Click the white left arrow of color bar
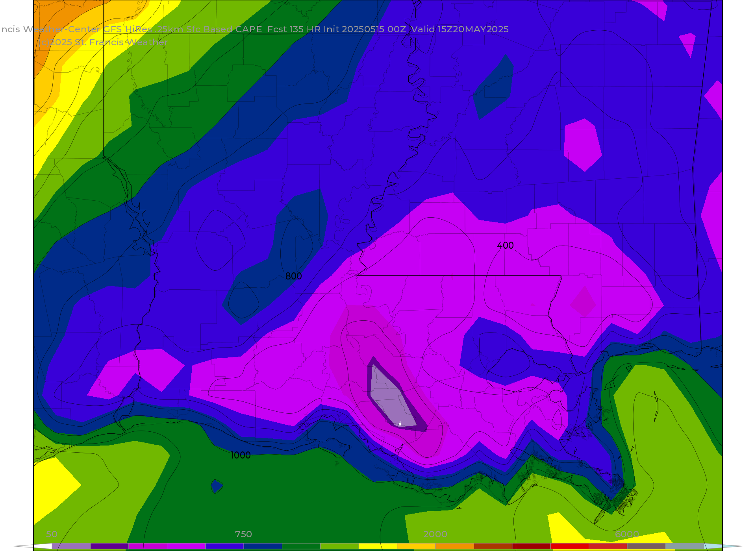Image resolution: width=756 pixels, height=551 pixels. pyautogui.click(x=33, y=546)
